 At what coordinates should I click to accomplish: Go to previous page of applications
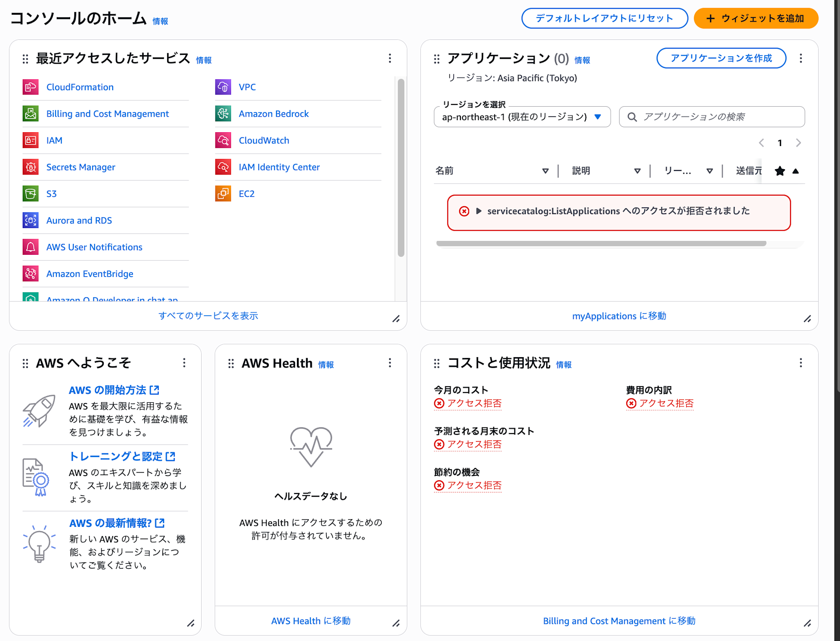coord(761,143)
